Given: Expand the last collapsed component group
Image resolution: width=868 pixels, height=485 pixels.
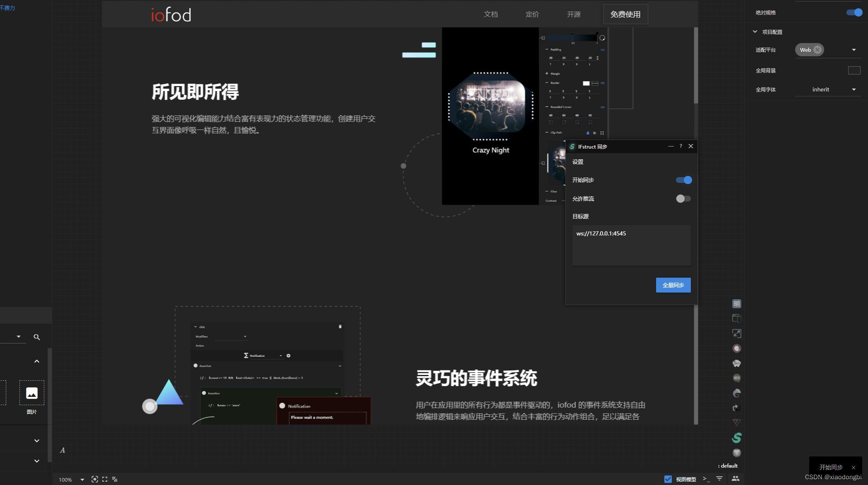Looking at the screenshot, I should coord(37,461).
